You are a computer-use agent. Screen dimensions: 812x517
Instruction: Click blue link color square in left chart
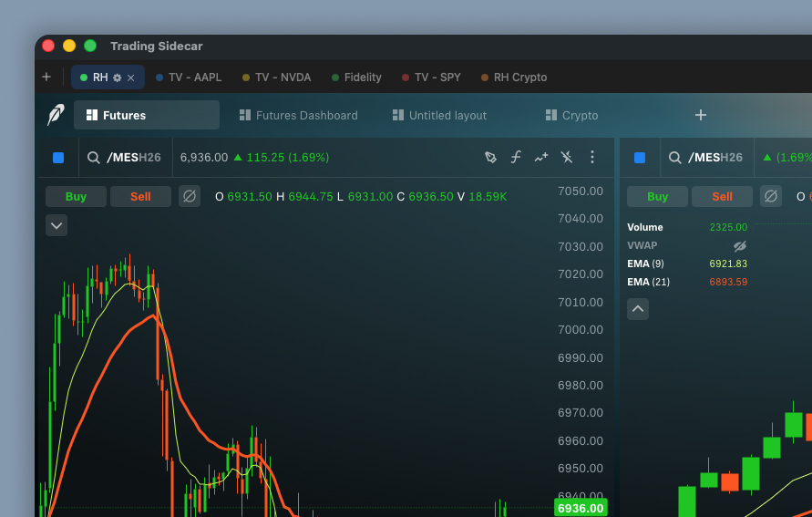point(58,158)
